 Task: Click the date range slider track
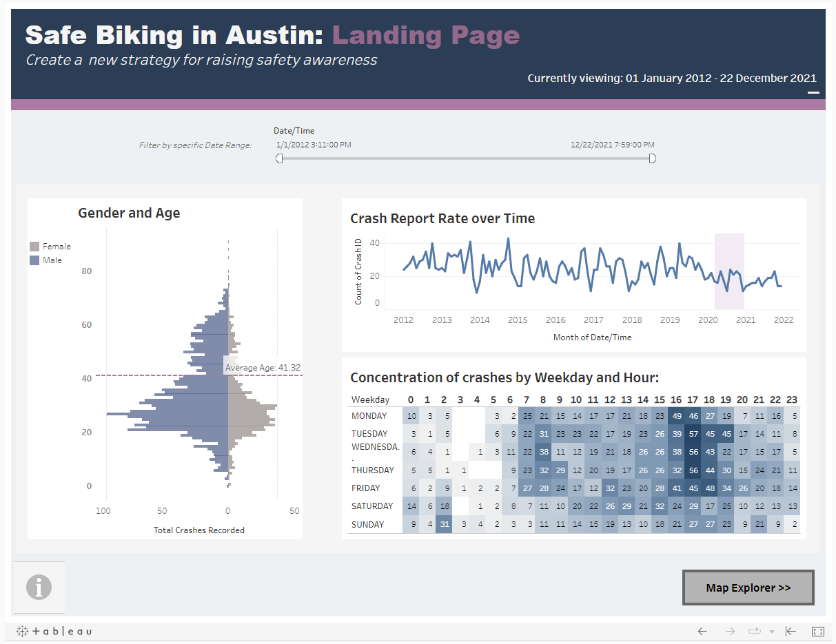coord(466,159)
